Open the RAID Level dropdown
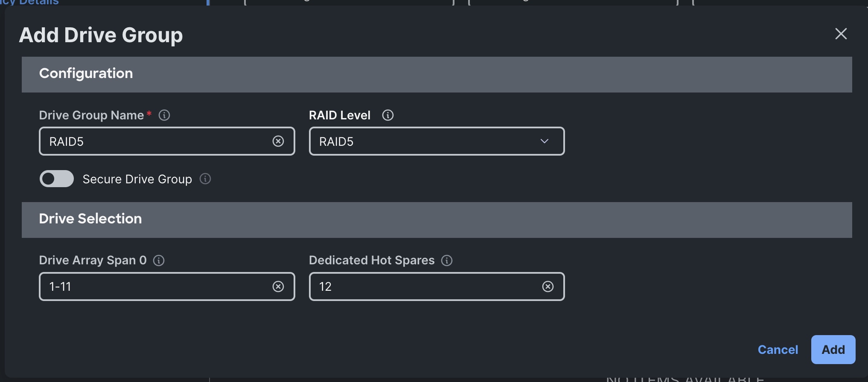Screen dimensions: 868x382 coord(544,141)
